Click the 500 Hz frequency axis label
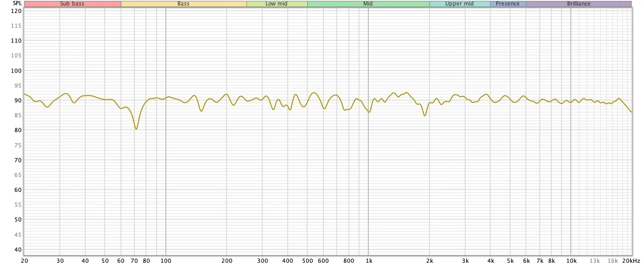The image size is (644, 266). 307,261
